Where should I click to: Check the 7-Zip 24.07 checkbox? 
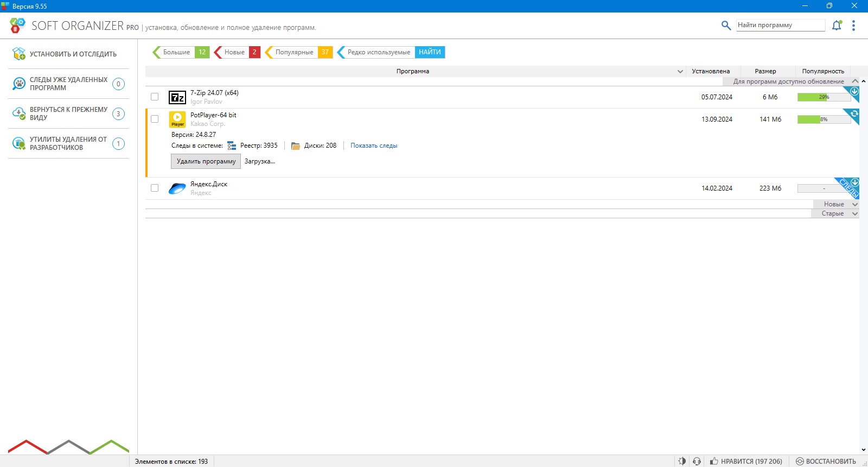155,97
